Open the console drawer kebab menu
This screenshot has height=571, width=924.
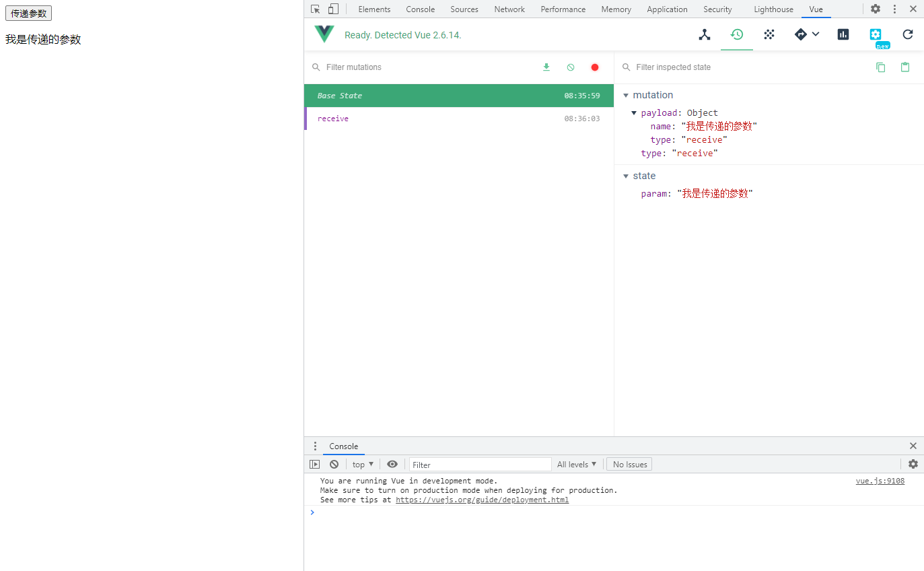tap(314, 446)
